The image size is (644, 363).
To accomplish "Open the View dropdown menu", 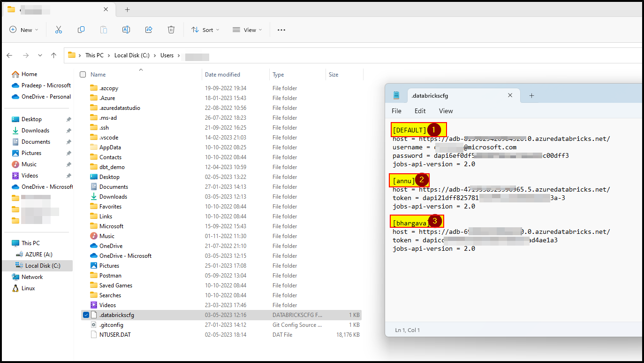I will (247, 30).
